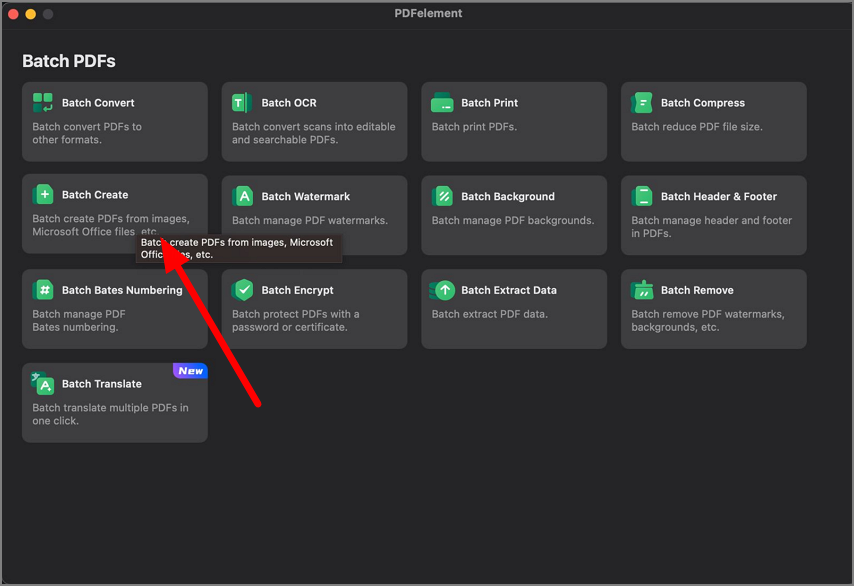
Task: Select the Batch Watermark title
Action: click(x=306, y=197)
